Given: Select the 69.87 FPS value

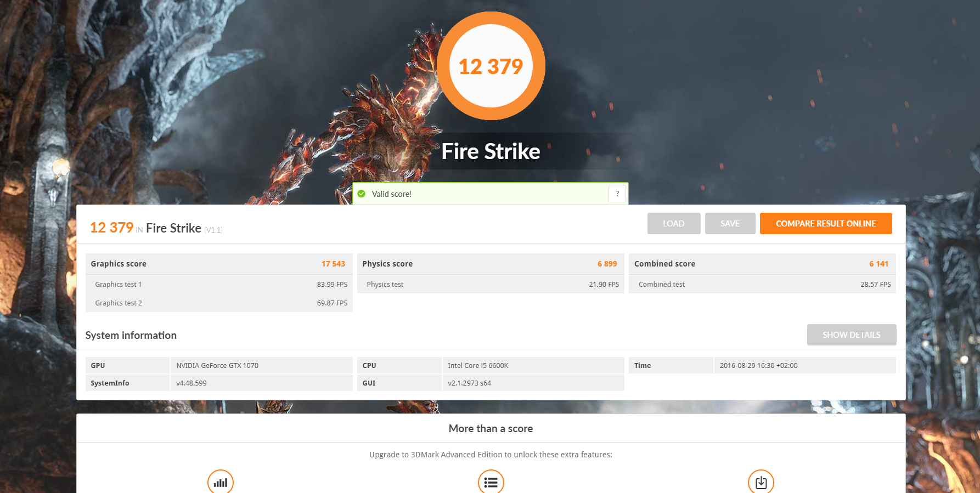Looking at the screenshot, I should (332, 303).
